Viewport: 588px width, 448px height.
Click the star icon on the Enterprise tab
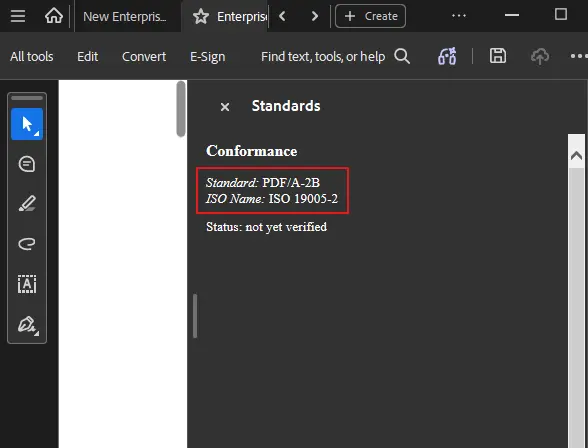click(201, 16)
